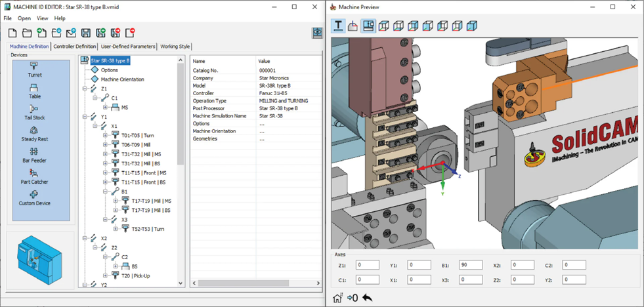Open the View menu
This screenshot has width=644, height=307.
pyautogui.click(x=42, y=18)
